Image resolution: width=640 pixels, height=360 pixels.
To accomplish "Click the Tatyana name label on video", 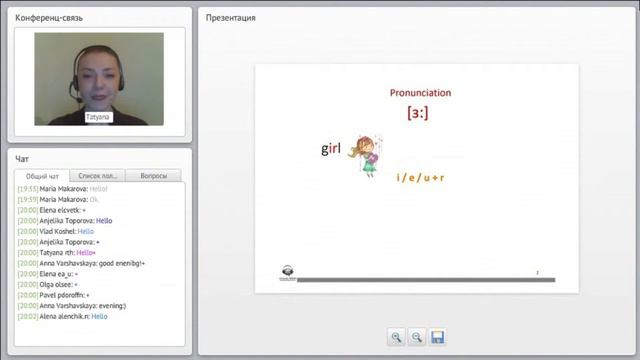I will coord(98,117).
